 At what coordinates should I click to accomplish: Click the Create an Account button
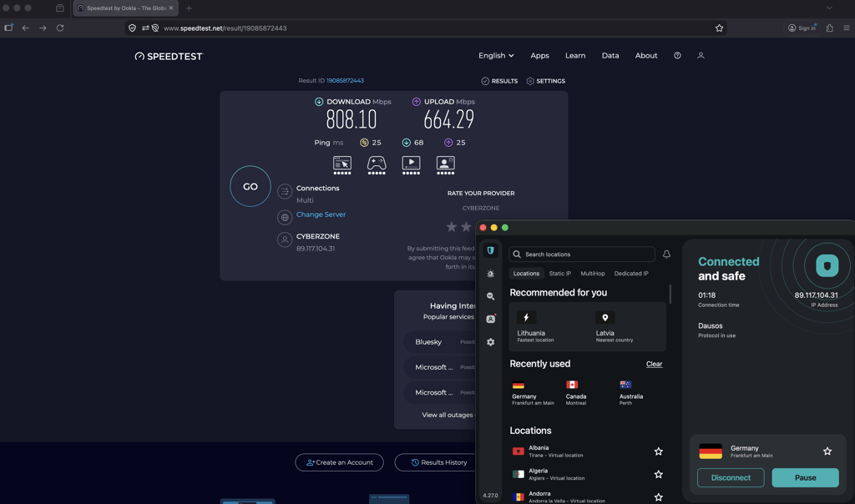[339, 462]
